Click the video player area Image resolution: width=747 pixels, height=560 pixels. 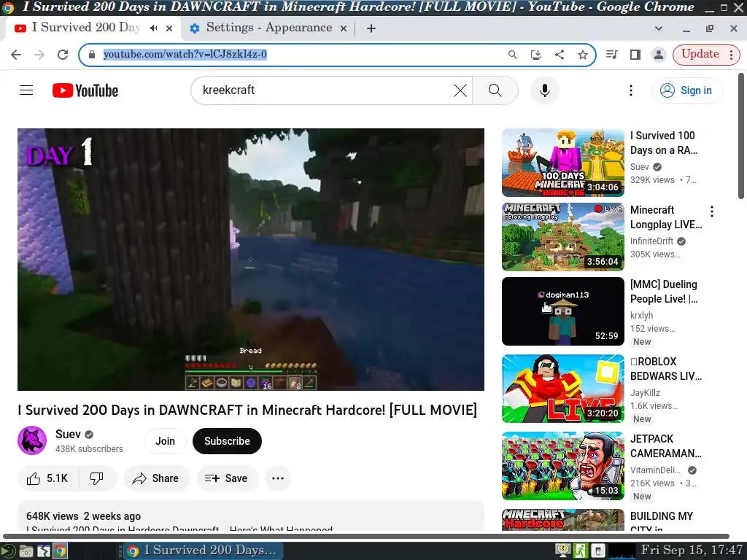[x=251, y=260]
